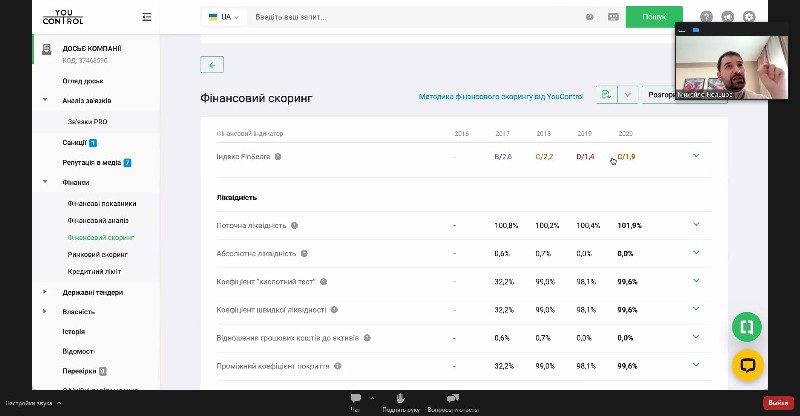Expand the Індекс FinScore row chevron
Viewport: 800px width, 416px height.
(696, 156)
